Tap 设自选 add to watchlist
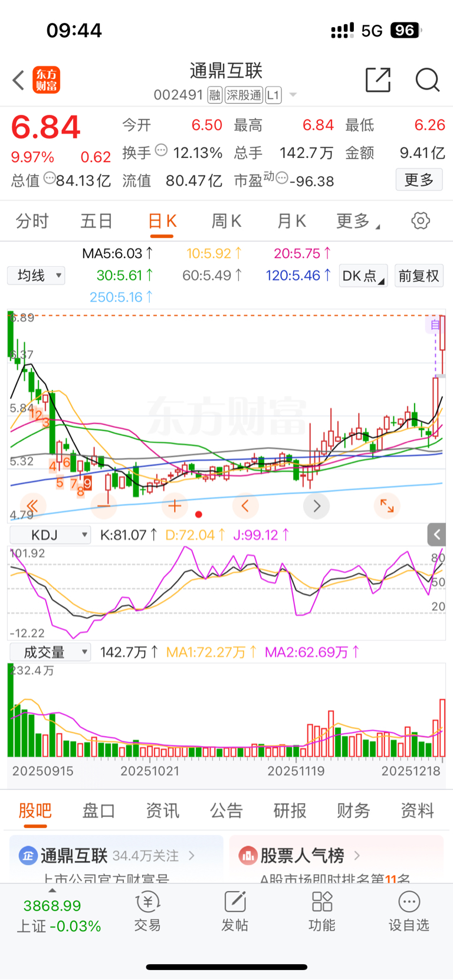This screenshot has height=980, width=453. [409, 912]
